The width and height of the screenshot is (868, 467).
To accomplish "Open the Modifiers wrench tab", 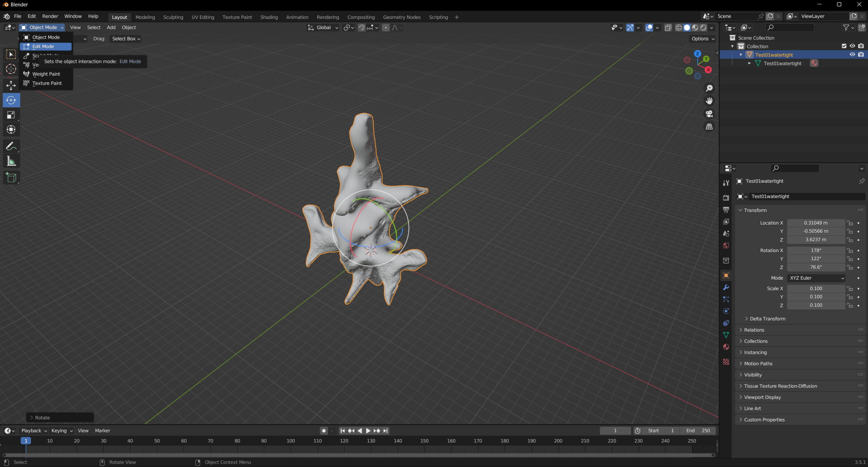I will click(x=726, y=287).
